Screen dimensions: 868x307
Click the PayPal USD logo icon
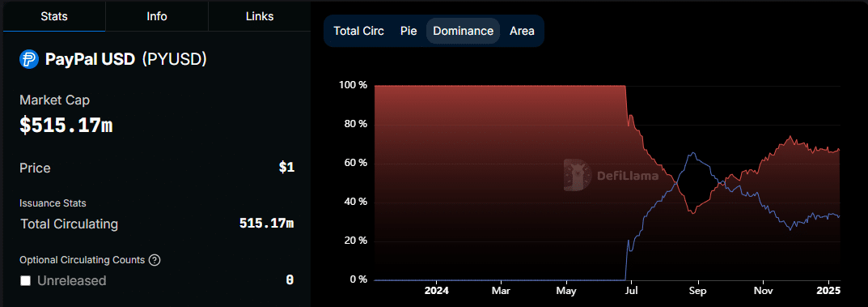pyautogui.click(x=29, y=59)
